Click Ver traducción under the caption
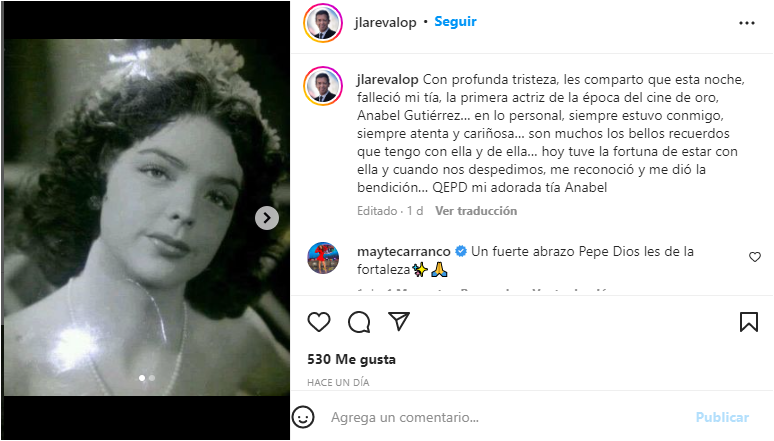The height and width of the screenshot is (441, 774). click(476, 211)
